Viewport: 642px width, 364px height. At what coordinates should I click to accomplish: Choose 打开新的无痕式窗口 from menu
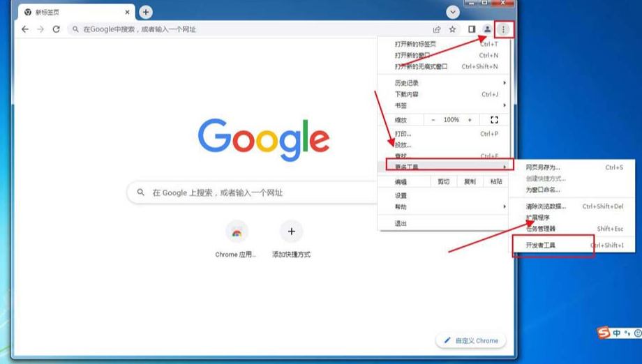[445, 66]
